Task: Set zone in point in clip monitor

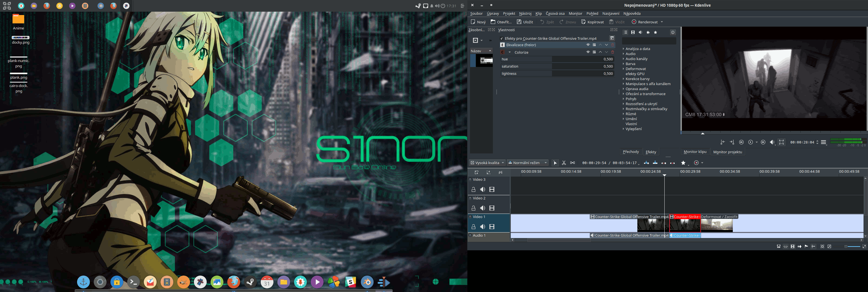Action: coord(722,142)
